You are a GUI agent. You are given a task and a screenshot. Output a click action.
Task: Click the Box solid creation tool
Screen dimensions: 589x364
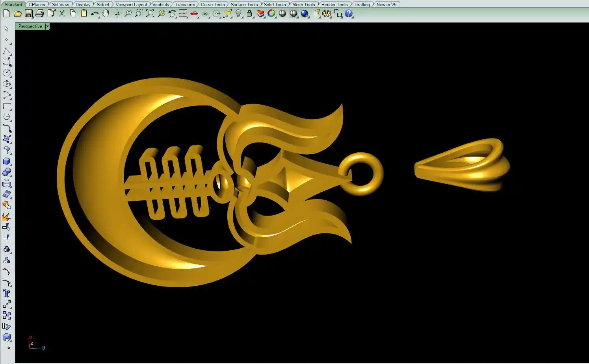[7, 161]
